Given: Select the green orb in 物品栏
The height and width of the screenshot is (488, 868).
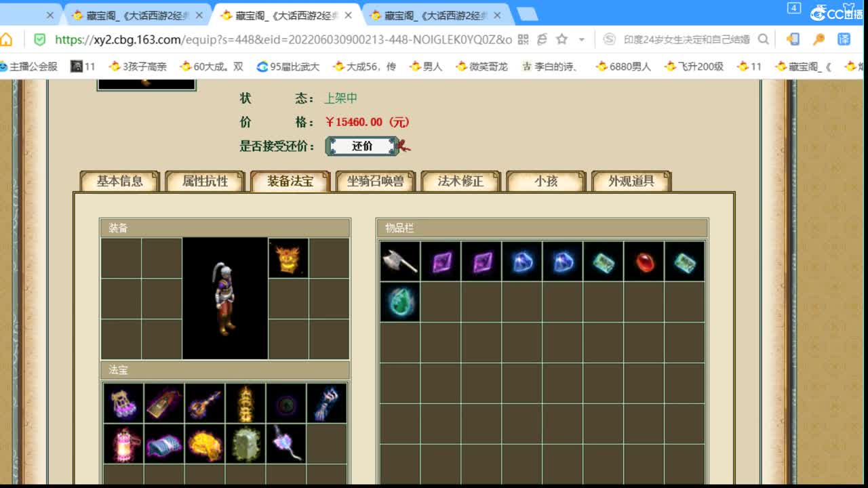Looking at the screenshot, I should (x=400, y=302).
